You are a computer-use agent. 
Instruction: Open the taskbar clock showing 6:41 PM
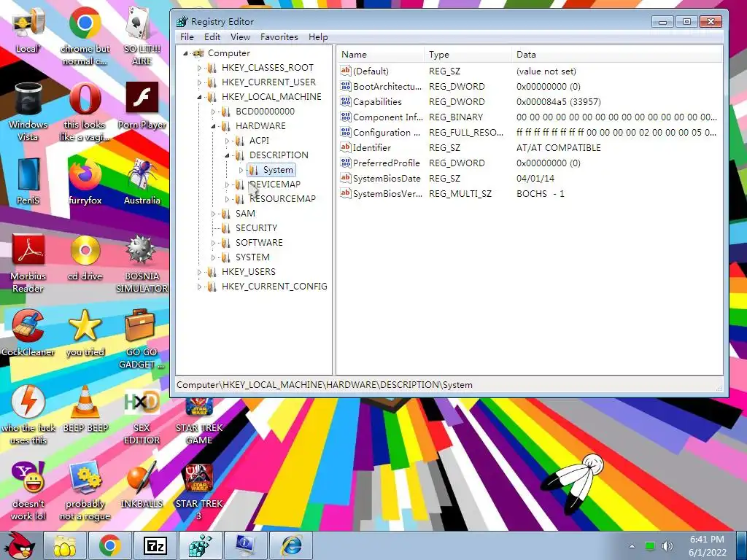point(707,545)
